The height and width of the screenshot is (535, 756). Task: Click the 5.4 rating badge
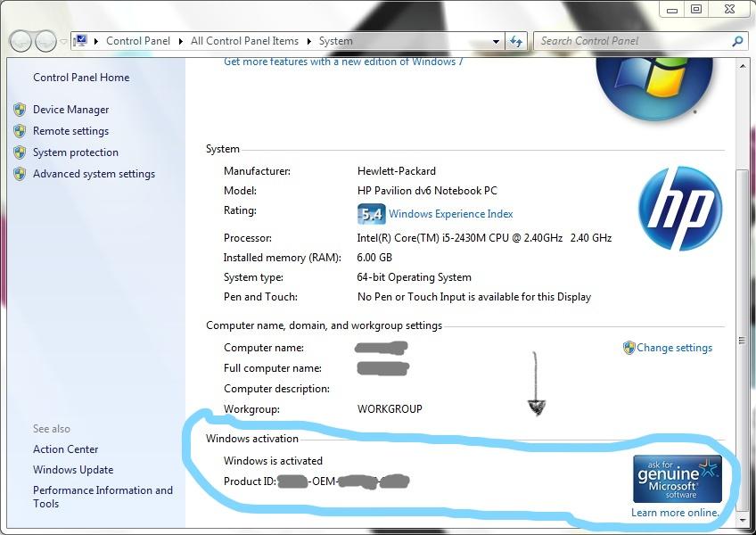point(371,214)
